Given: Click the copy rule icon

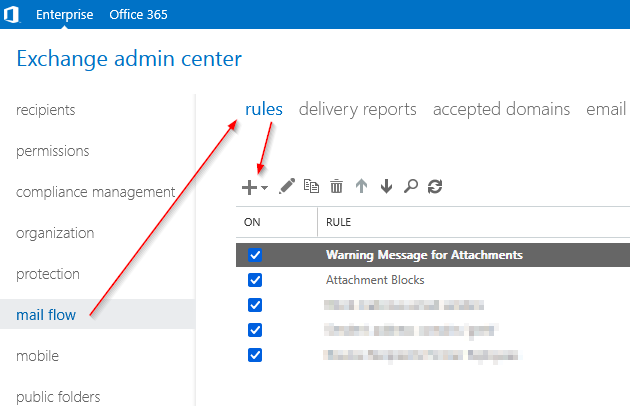Looking at the screenshot, I should (311, 186).
